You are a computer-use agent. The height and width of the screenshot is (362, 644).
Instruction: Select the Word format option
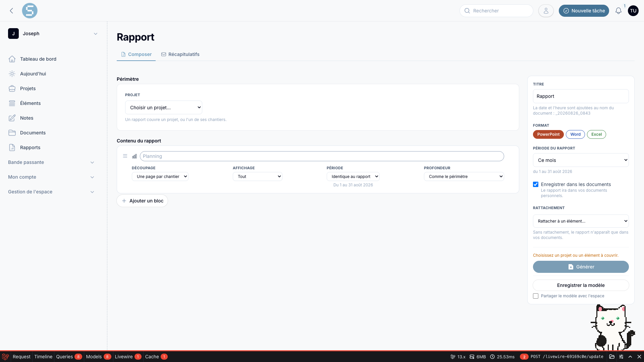point(575,134)
